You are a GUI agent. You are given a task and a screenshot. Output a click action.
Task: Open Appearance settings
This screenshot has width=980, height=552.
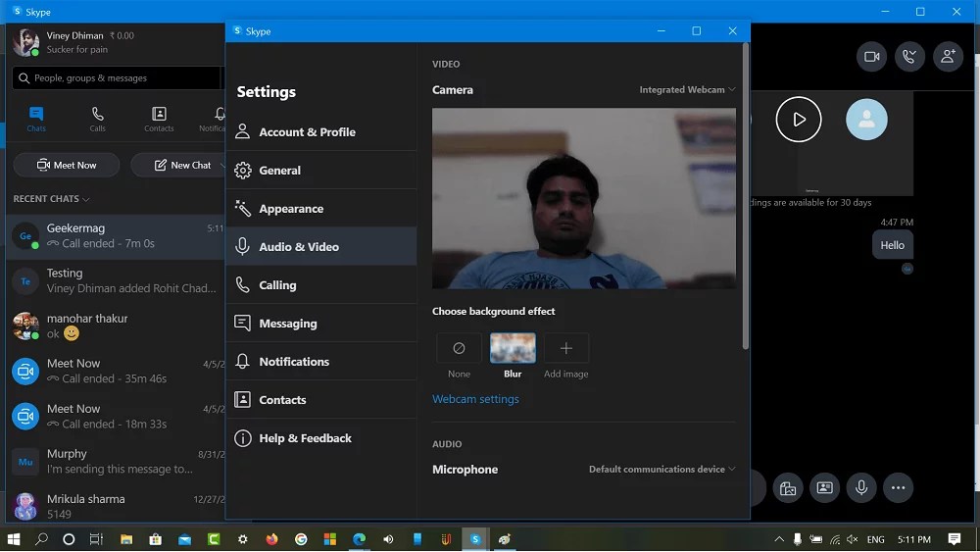tap(321, 208)
